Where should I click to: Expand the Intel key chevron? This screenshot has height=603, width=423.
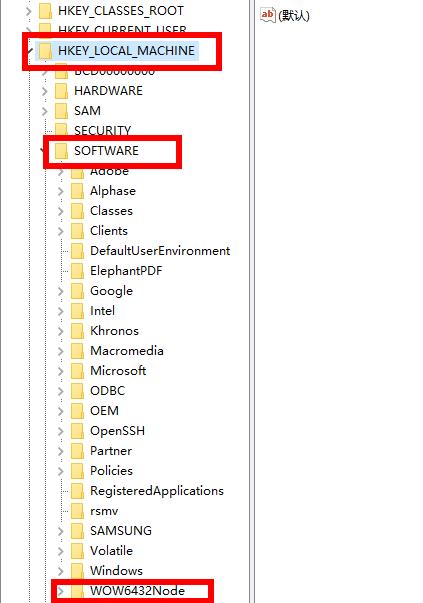coord(60,311)
